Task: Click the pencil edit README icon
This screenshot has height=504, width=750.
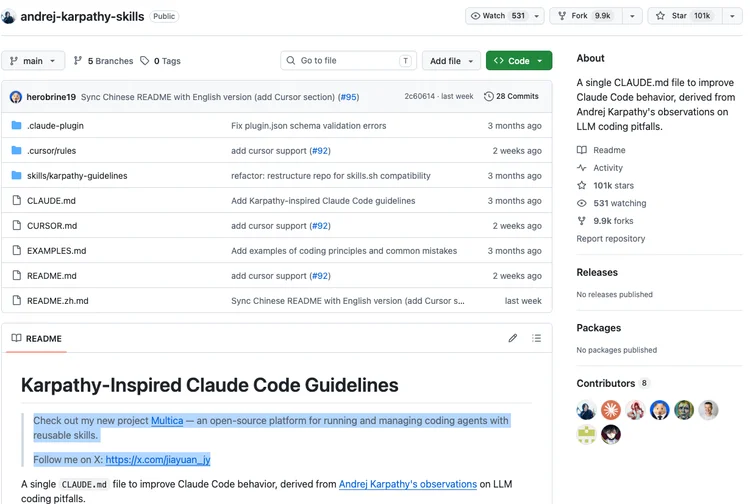Action: point(513,338)
